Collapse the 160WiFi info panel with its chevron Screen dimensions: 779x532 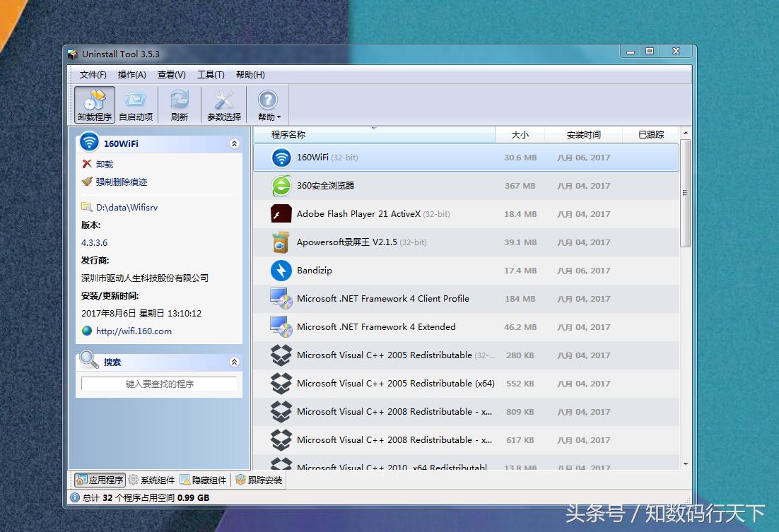[x=234, y=143]
